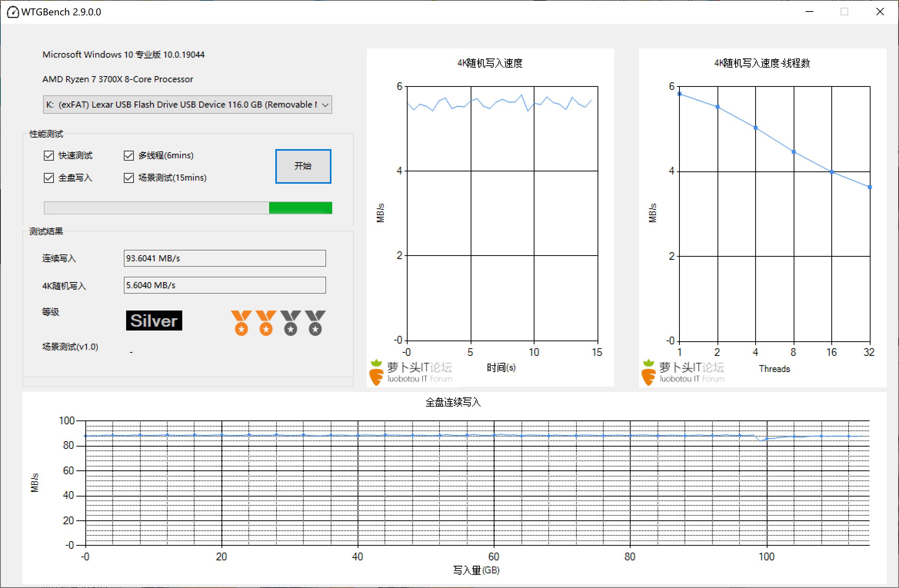Screen dimensions: 899x588
Task: Minimize the WTGBench window
Action: point(809,12)
